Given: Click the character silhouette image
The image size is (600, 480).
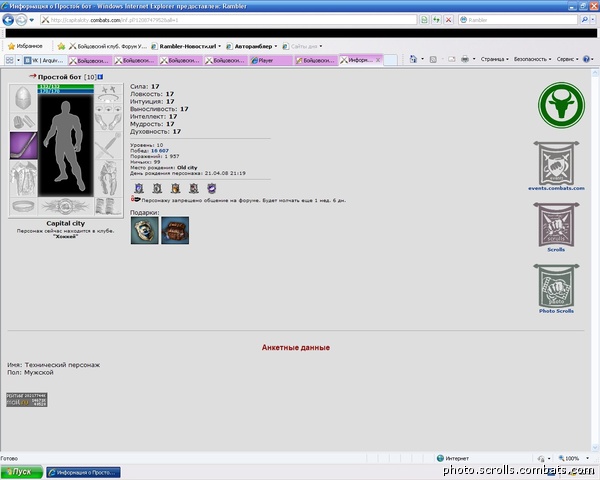Looking at the screenshot, I should [66, 145].
